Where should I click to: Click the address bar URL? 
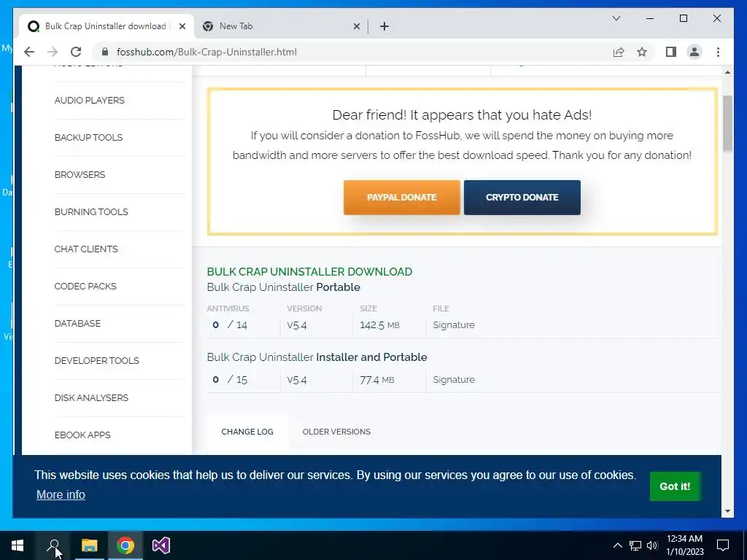tap(206, 52)
